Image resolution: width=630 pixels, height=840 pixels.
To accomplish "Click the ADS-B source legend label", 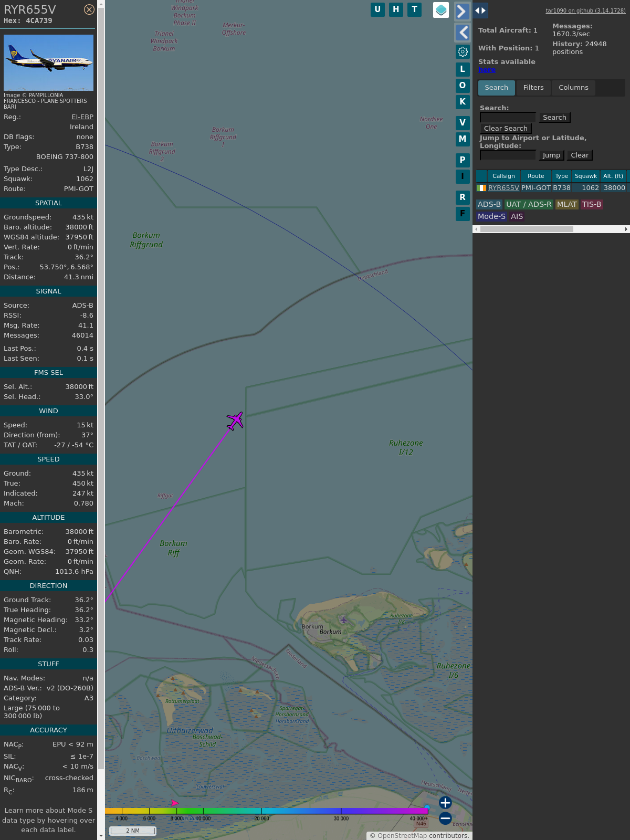I will pyautogui.click(x=489, y=205).
